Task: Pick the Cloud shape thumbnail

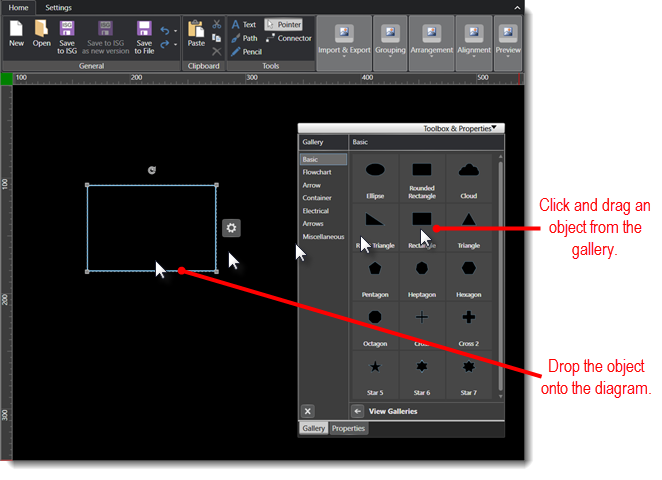Action: 468,176
